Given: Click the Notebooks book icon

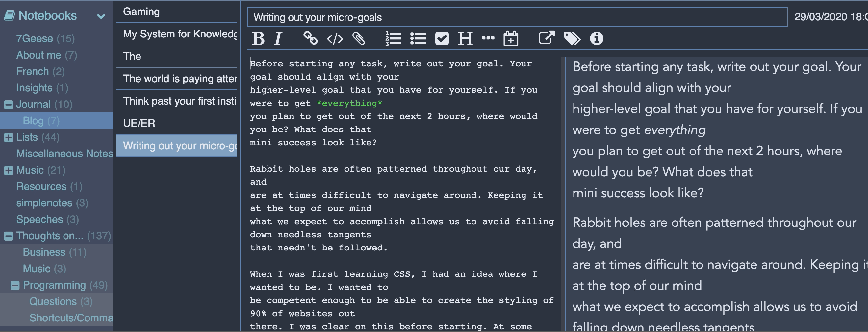Looking at the screenshot, I should point(10,15).
